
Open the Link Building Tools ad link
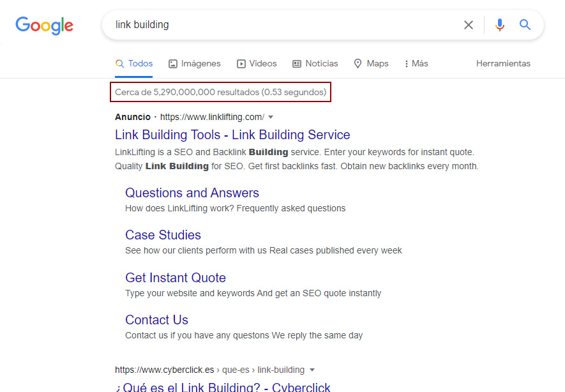pyautogui.click(x=232, y=135)
